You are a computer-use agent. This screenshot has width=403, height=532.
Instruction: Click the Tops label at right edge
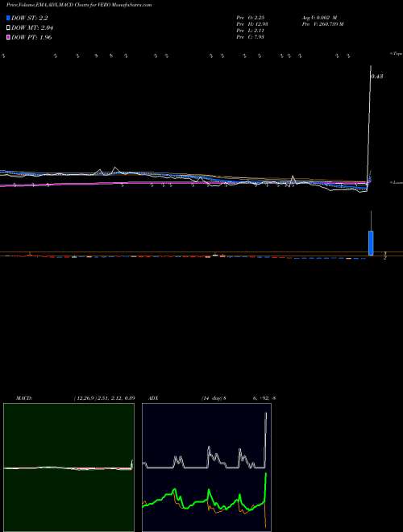point(397,54)
